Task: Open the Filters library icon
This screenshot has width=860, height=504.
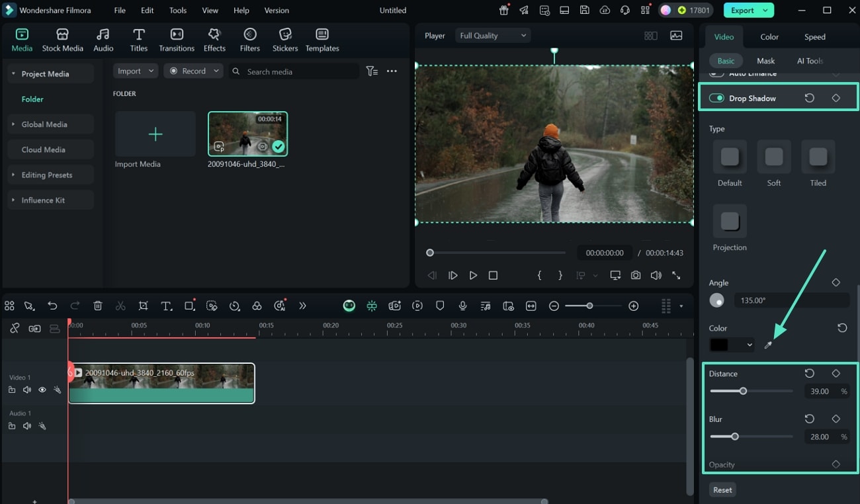Action: [249, 40]
